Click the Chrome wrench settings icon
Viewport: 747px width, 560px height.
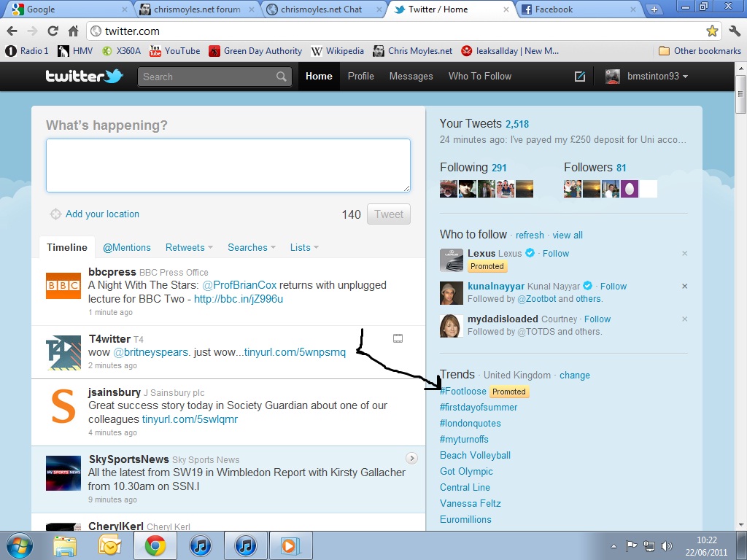[734, 31]
